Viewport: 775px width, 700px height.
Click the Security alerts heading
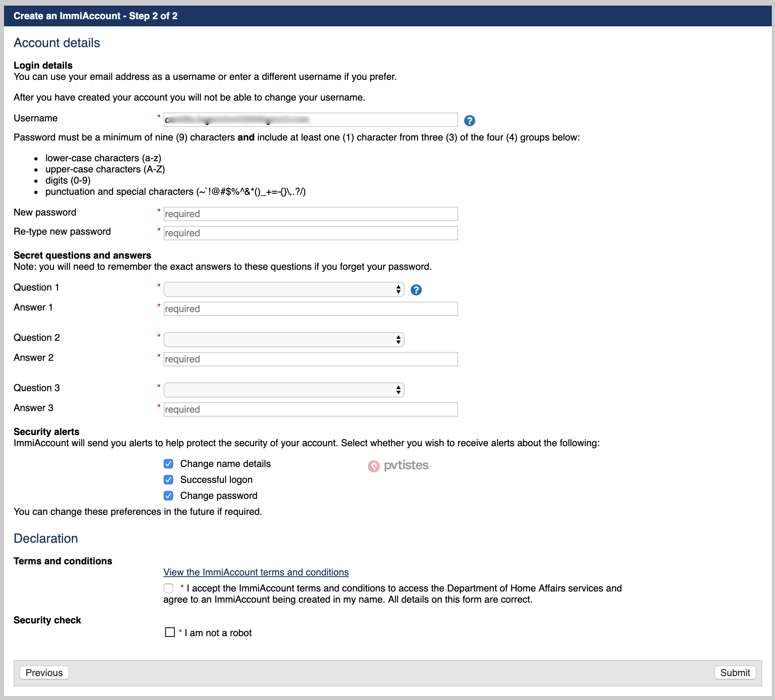point(46,432)
